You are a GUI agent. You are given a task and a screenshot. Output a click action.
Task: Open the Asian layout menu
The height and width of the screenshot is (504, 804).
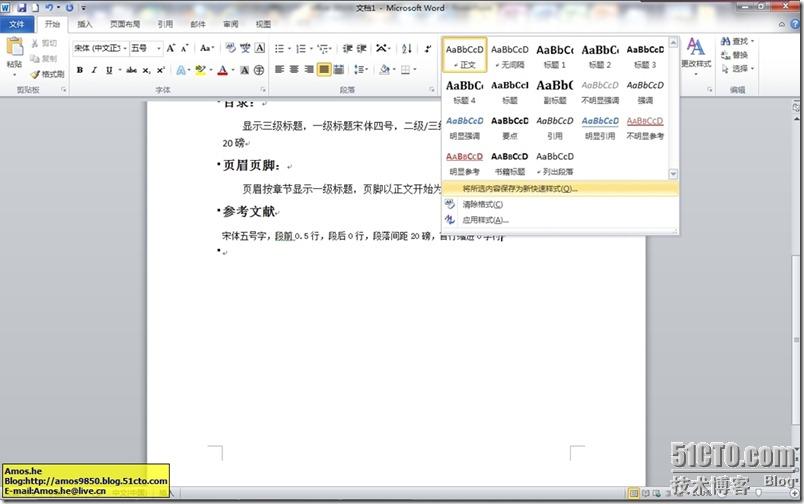click(x=383, y=49)
